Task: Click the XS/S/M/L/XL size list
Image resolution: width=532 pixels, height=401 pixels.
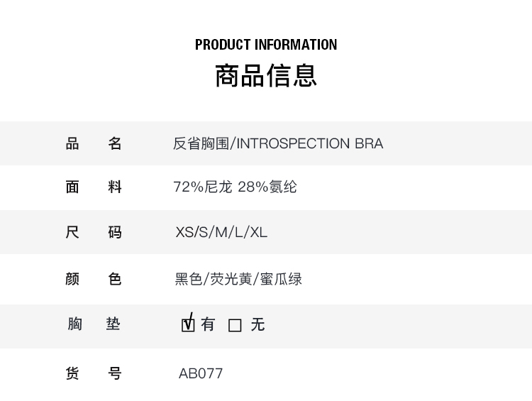Action: pos(221,232)
